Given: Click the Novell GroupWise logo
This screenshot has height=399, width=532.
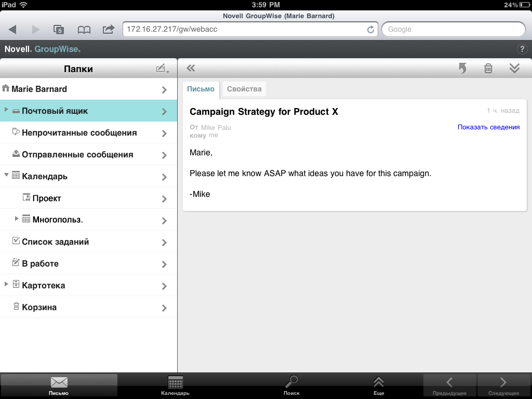Looking at the screenshot, I should click(43, 49).
